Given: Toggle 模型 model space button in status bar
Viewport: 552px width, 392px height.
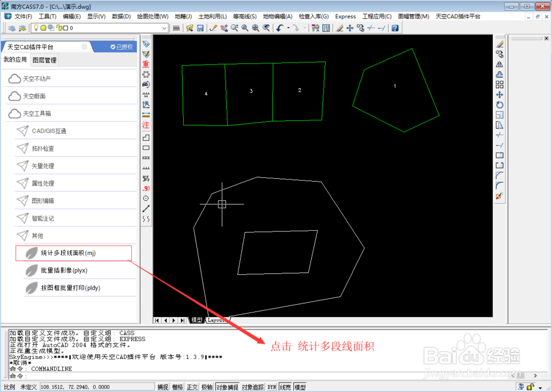Looking at the screenshot, I should tap(300, 387).
